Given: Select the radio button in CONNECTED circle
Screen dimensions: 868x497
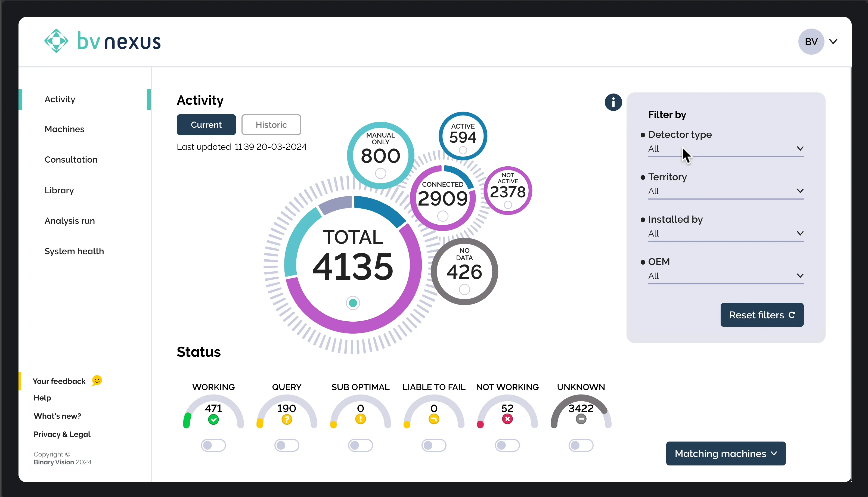Looking at the screenshot, I should (x=443, y=216).
